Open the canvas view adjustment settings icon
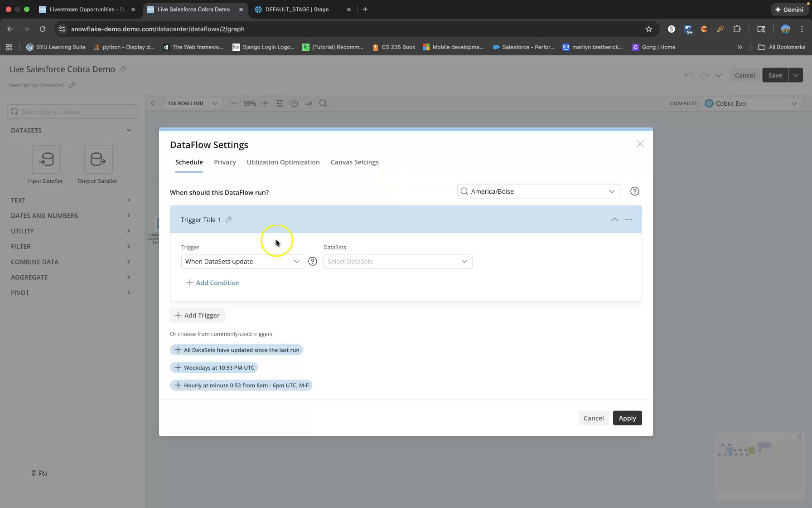 280,103
